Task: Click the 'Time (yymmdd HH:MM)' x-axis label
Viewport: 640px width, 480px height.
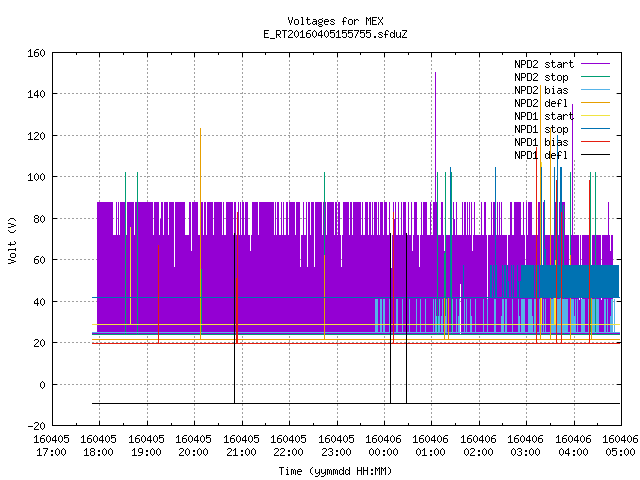Action: (x=335, y=471)
